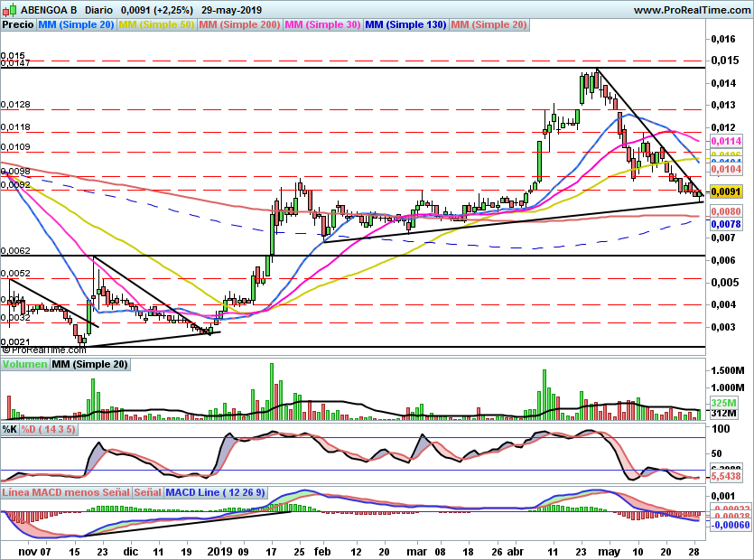Select the yellow MM (Simple 50) legend

coord(156,24)
